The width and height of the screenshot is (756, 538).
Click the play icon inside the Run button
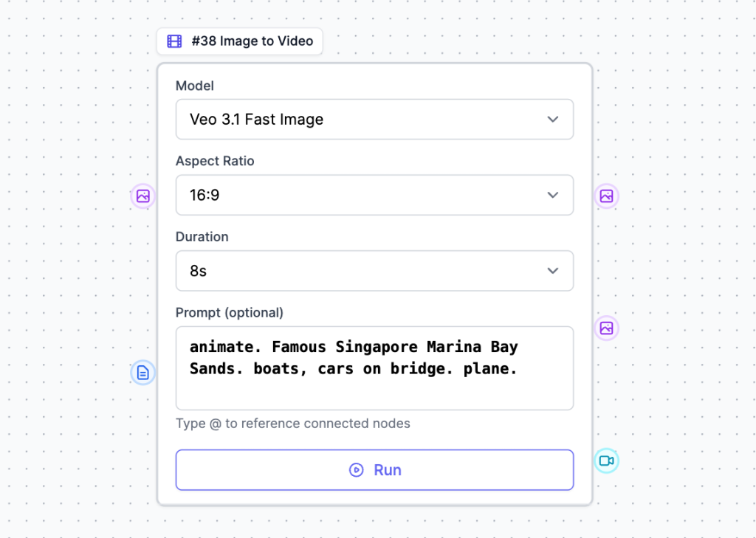[x=357, y=470]
